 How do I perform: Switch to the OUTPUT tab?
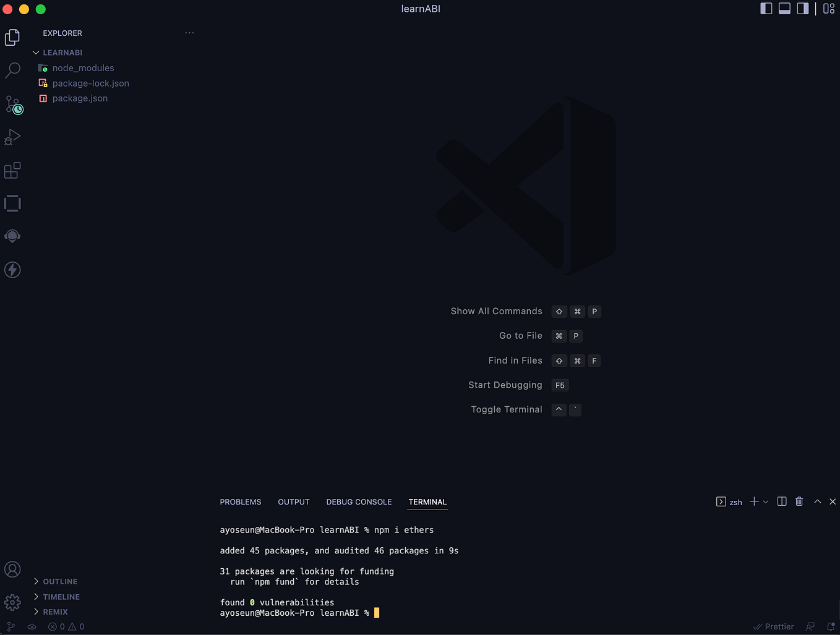pyautogui.click(x=293, y=501)
